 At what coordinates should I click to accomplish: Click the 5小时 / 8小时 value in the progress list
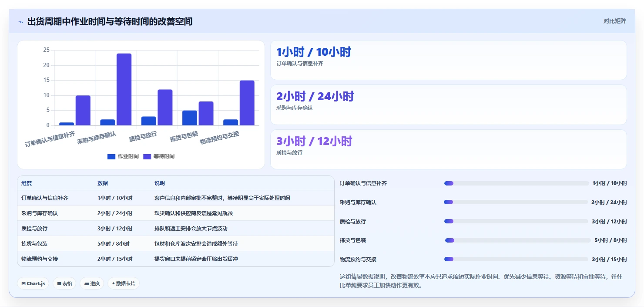[610, 240]
